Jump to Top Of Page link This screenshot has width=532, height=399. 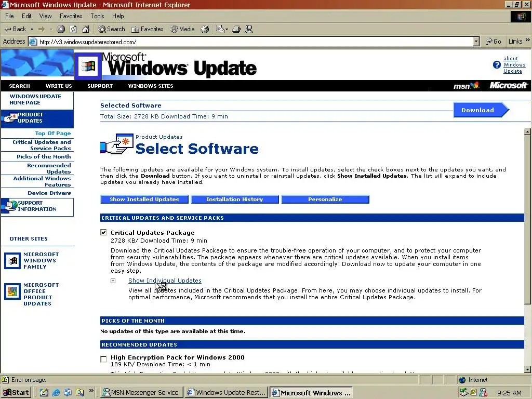pos(53,134)
